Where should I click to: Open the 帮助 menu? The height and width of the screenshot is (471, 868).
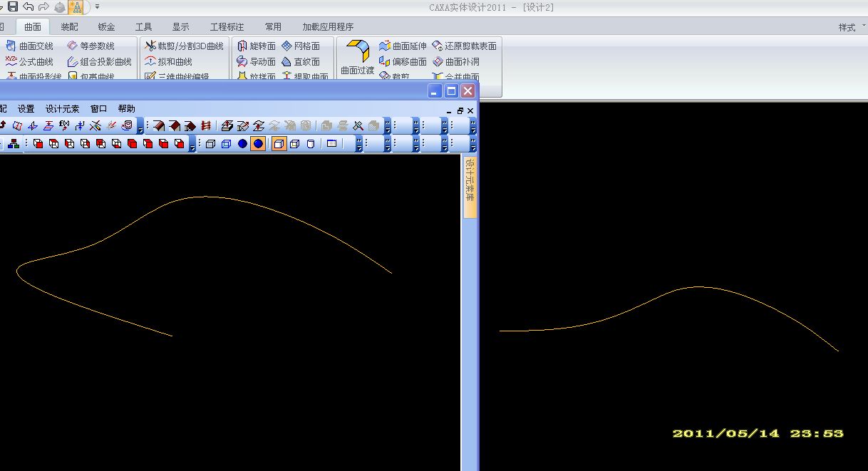click(x=126, y=109)
